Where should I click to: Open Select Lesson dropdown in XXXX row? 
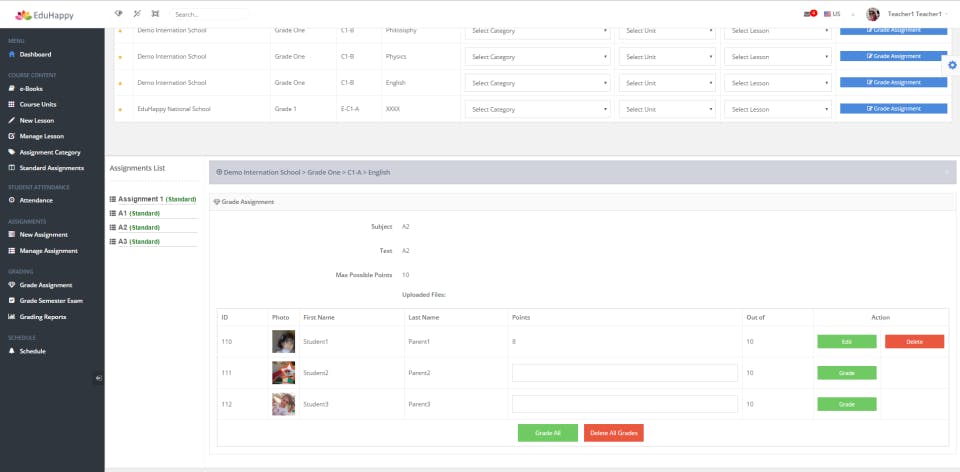[x=778, y=110]
